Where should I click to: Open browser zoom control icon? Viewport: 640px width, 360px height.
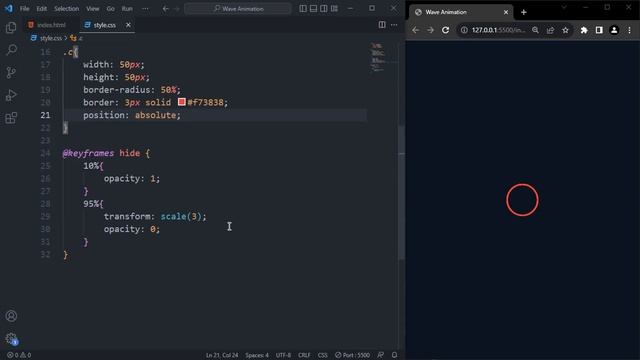535,30
